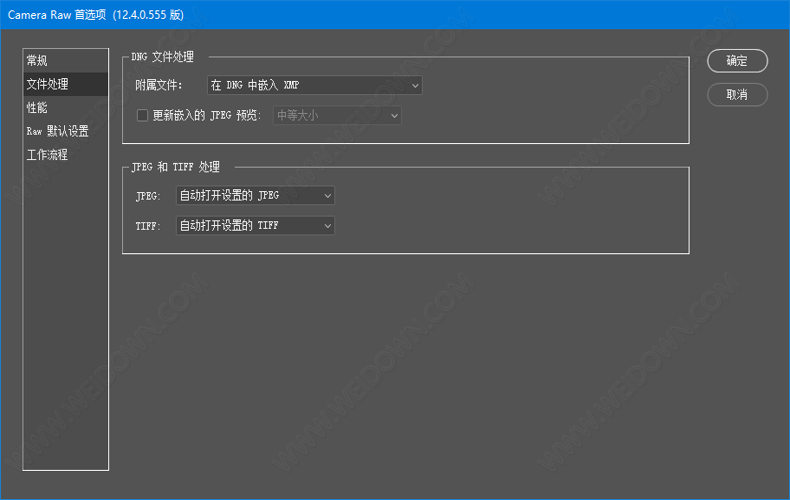Image resolution: width=790 pixels, height=500 pixels.
Task: Click the JPEG 和 TIFF 处理 group title
Action: (x=175, y=167)
